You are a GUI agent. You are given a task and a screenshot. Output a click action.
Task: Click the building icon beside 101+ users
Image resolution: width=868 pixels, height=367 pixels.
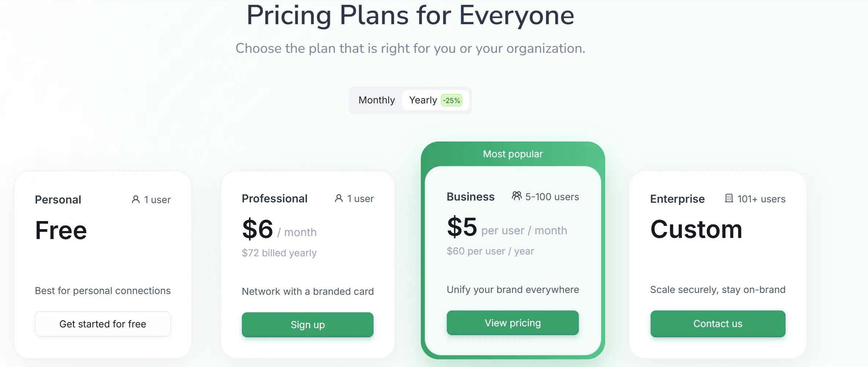(x=729, y=199)
